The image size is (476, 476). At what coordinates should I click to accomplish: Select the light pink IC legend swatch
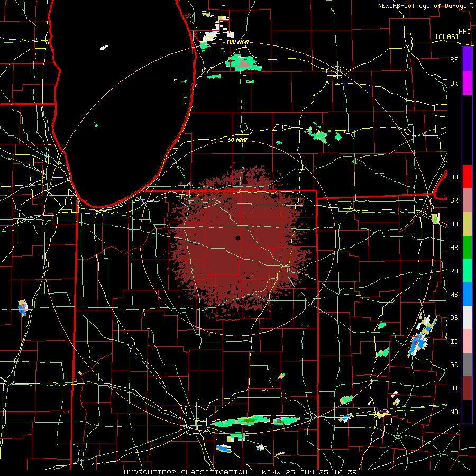(467, 341)
